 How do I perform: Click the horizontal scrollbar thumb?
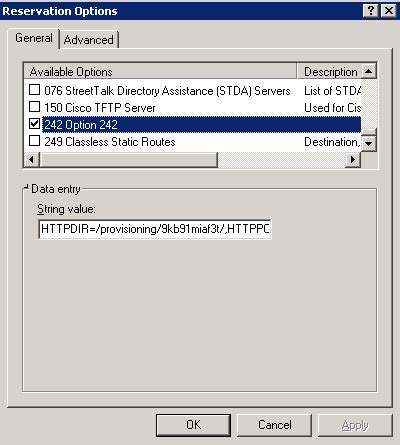pyautogui.click(x=128, y=160)
